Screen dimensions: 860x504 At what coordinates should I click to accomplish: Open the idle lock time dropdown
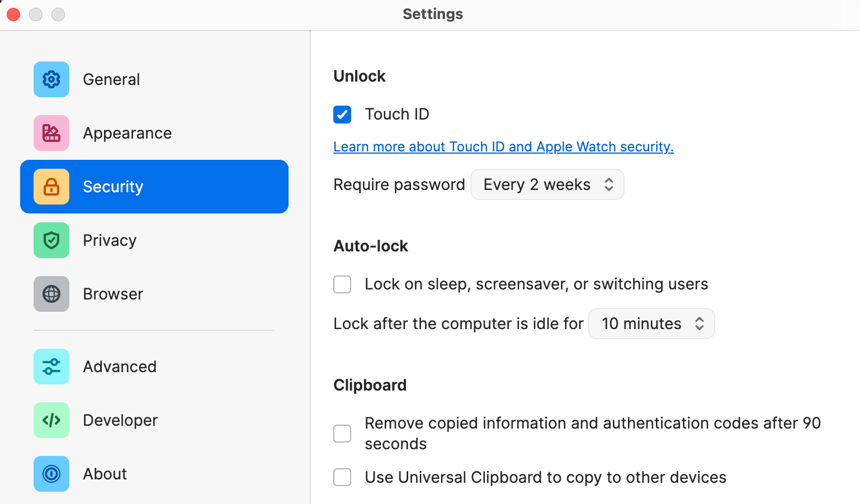pos(651,324)
